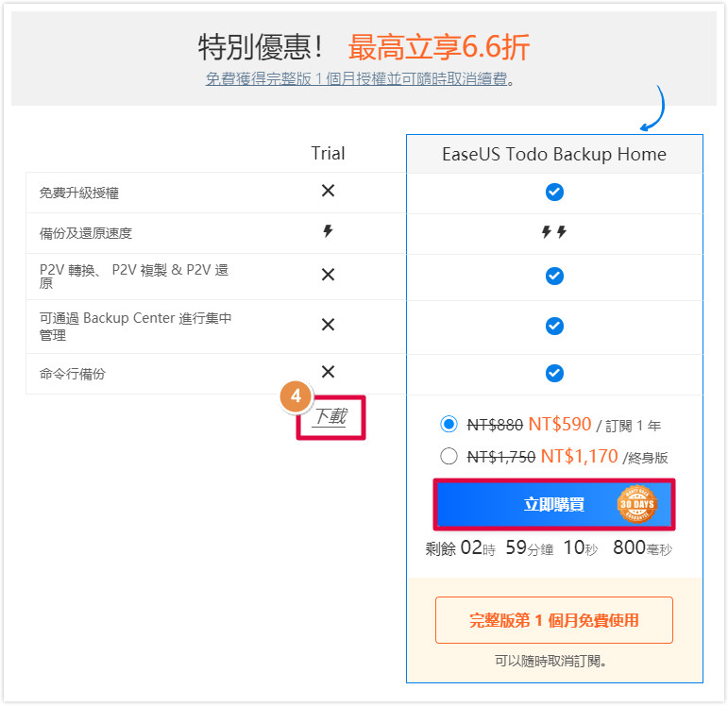This screenshot has height=706, width=728.
Task: Click the EaseUS Todo Backup Home column header
Action: click(554, 154)
